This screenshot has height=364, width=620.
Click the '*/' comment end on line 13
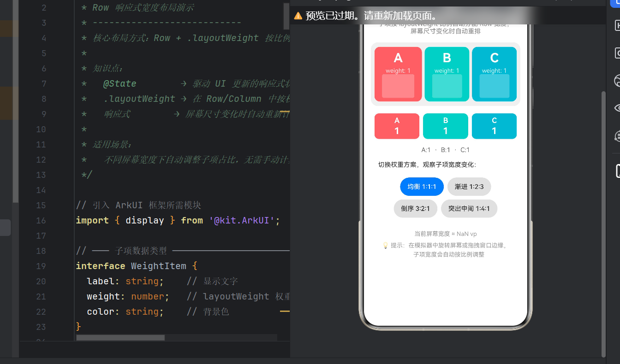(x=87, y=175)
